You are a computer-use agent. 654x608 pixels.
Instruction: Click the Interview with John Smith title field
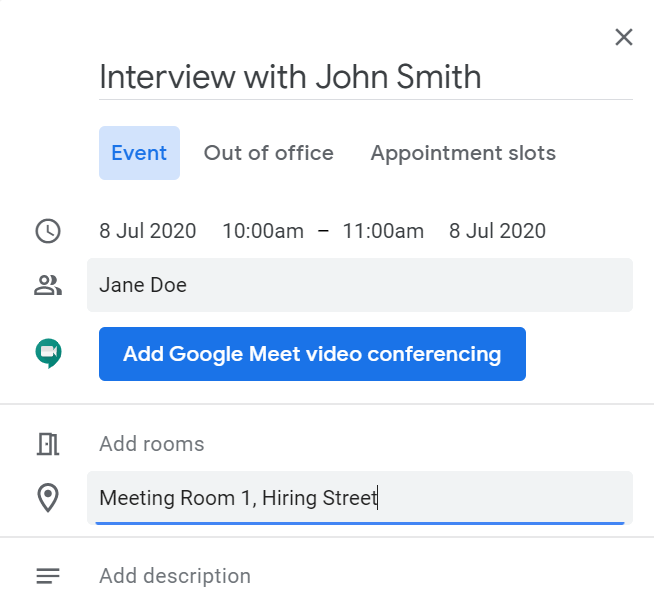366,77
